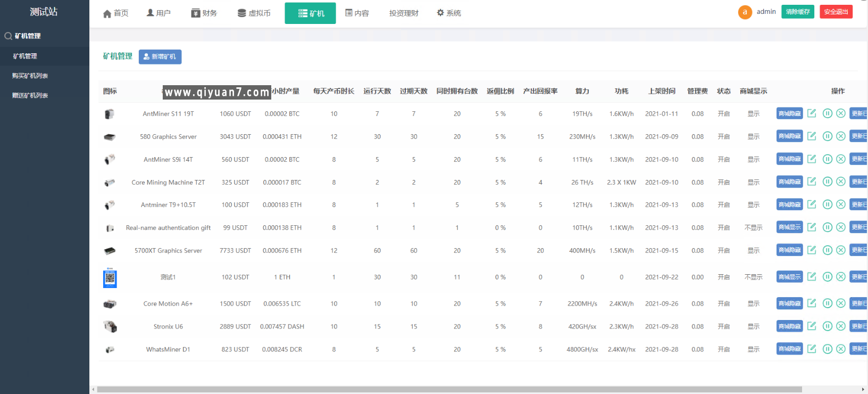868x394 pixels.
Task: Open the 财务 menu in top navigation
Action: (x=204, y=13)
